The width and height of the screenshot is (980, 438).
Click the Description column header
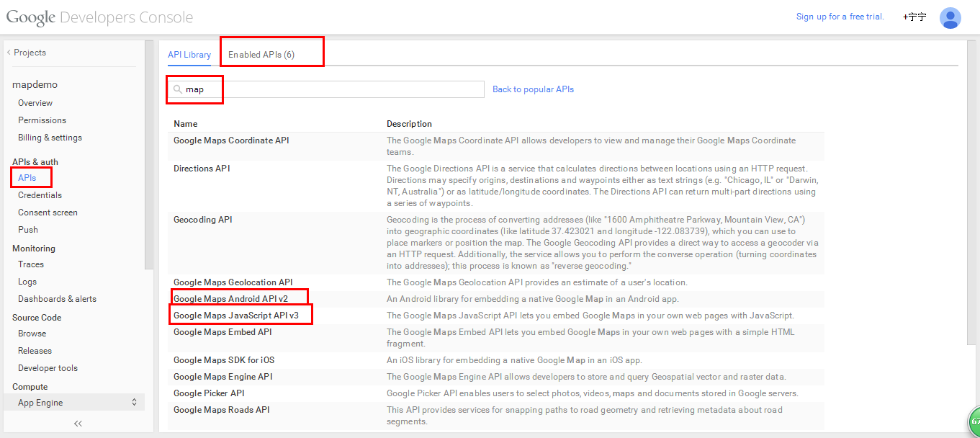pyautogui.click(x=409, y=124)
